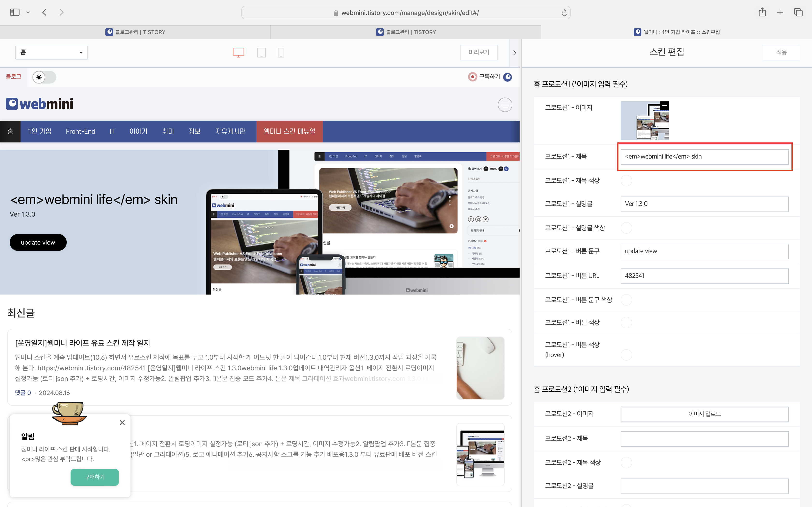Expand the Safari sidebar options chevron

point(28,12)
